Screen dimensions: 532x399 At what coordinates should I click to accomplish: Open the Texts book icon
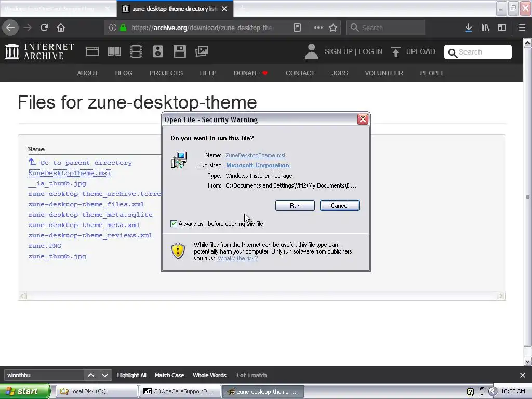[x=114, y=51]
